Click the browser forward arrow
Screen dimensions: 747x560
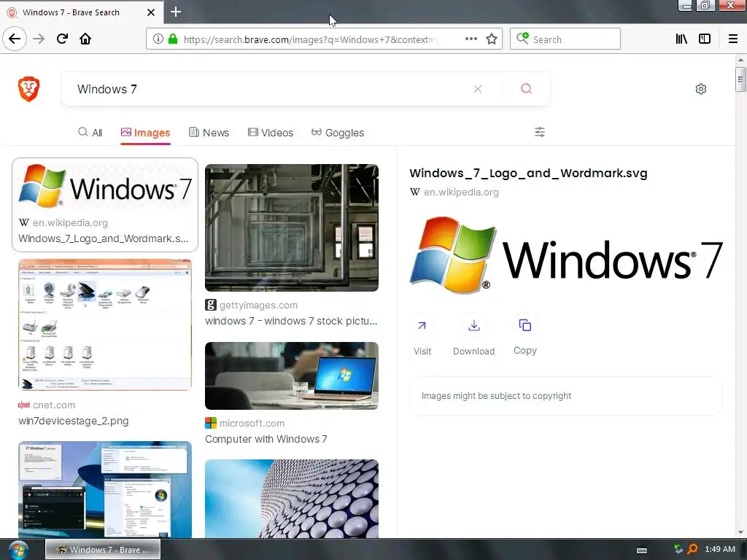click(x=39, y=39)
